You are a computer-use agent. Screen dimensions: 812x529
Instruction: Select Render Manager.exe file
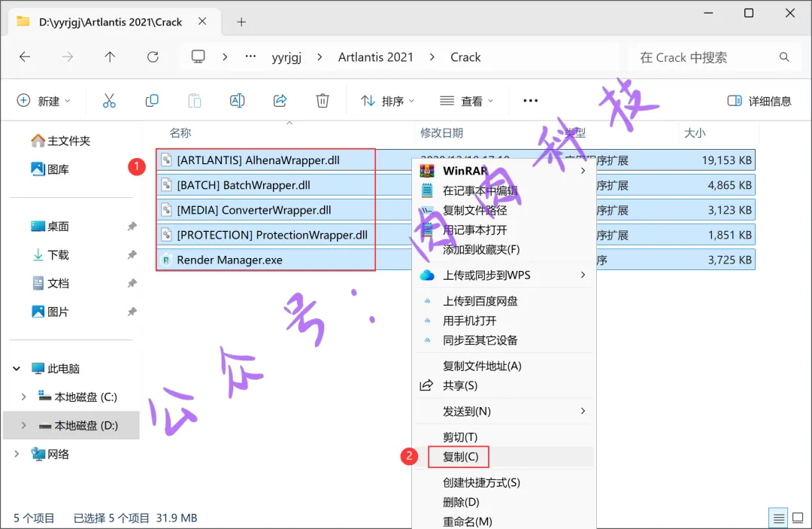[x=229, y=260]
